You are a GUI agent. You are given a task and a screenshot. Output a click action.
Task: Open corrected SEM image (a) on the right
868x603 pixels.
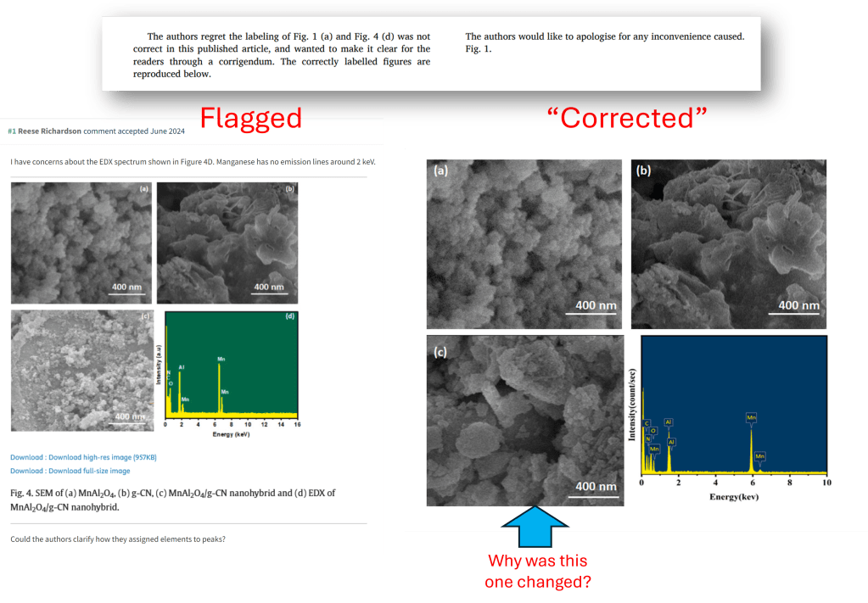(x=524, y=244)
